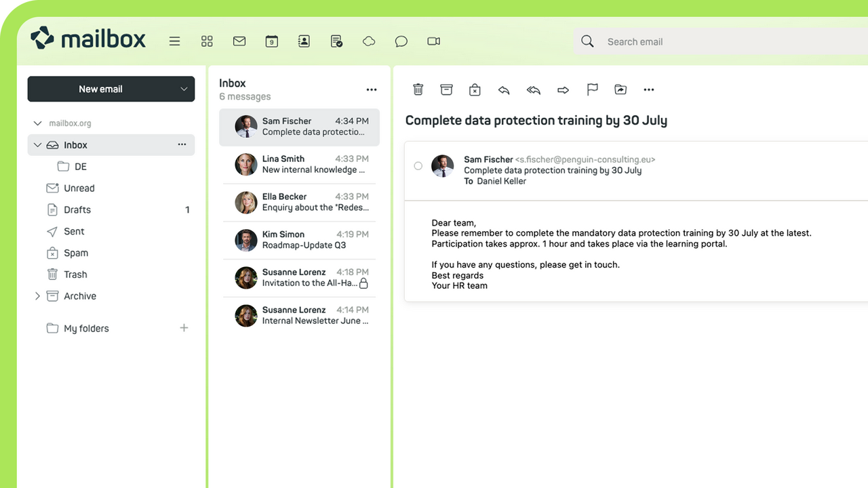Screen dimensions: 868x488
Task: Open Susanne Lorenz's Internal Newsletter June email
Action: [299, 316]
